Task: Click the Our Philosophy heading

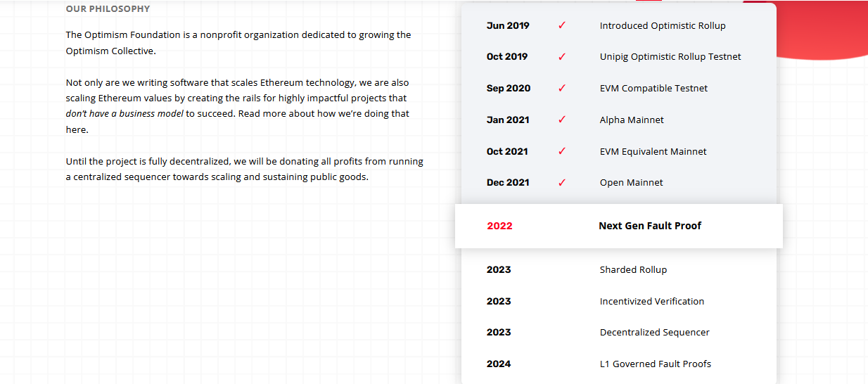Action: pyautogui.click(x=108, y=9)
